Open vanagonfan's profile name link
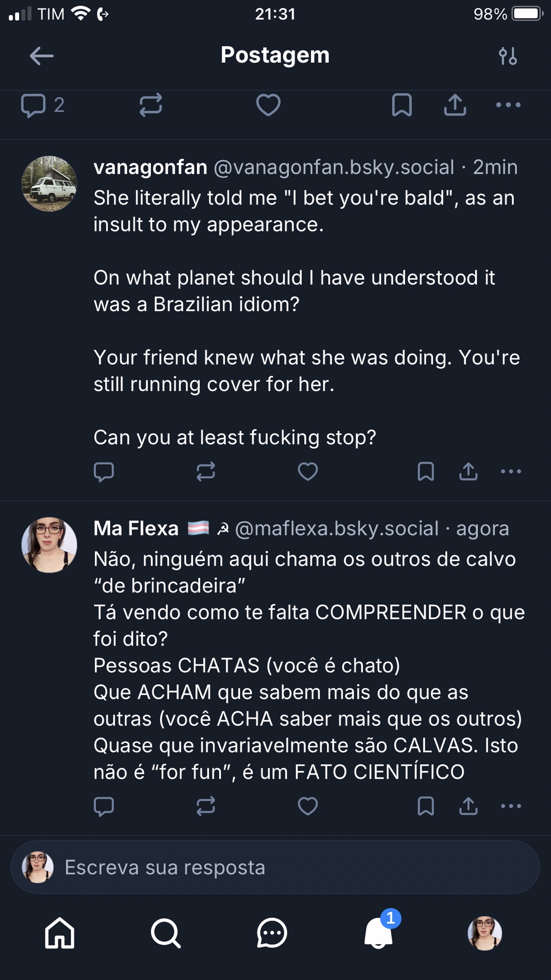The image size is (551, 980). tap(150, 168)
